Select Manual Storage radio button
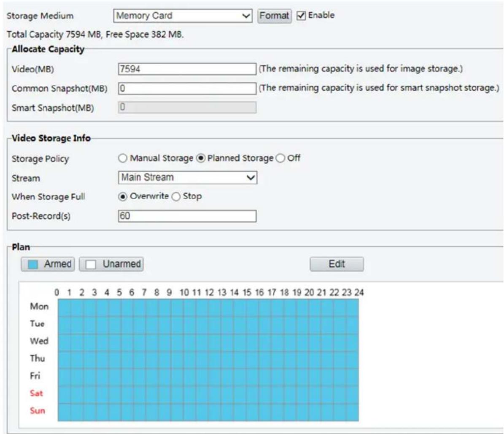 [x=122, y=158]
